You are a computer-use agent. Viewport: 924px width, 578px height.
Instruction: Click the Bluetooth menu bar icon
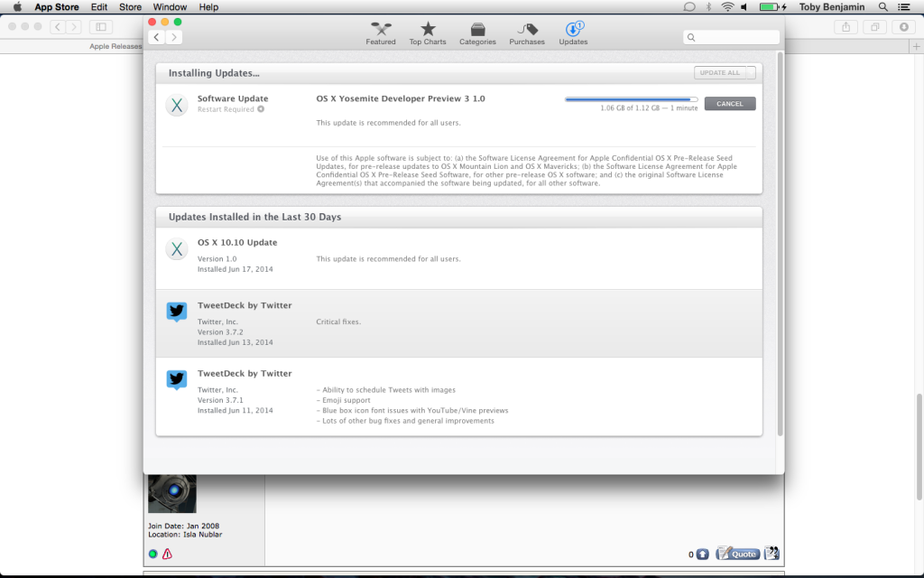pos(709,7)
